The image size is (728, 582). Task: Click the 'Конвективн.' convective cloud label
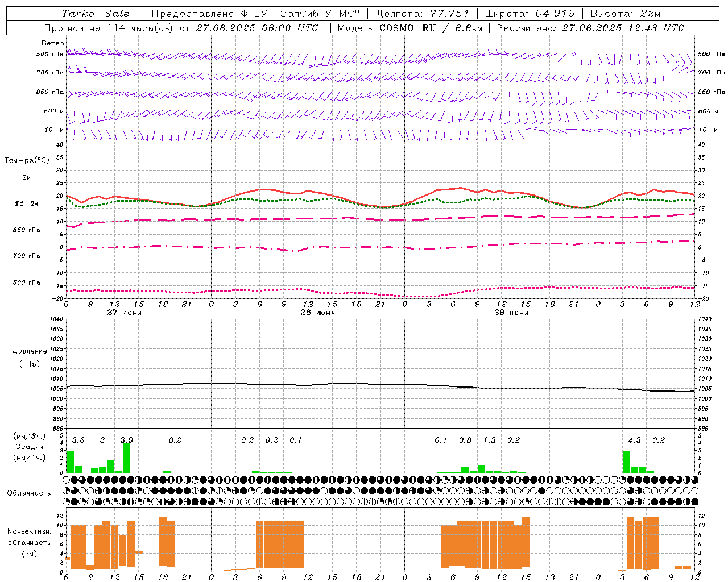(x=29, y=531)
